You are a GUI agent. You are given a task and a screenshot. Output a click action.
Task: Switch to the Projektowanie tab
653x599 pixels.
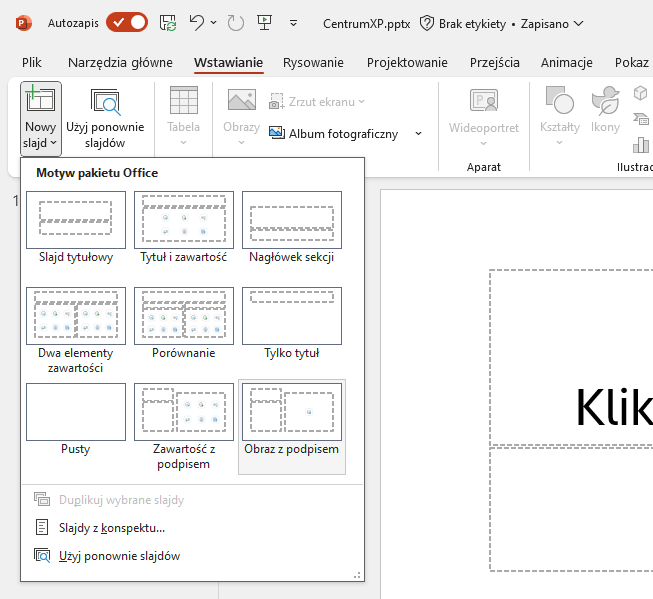[407, 62]
